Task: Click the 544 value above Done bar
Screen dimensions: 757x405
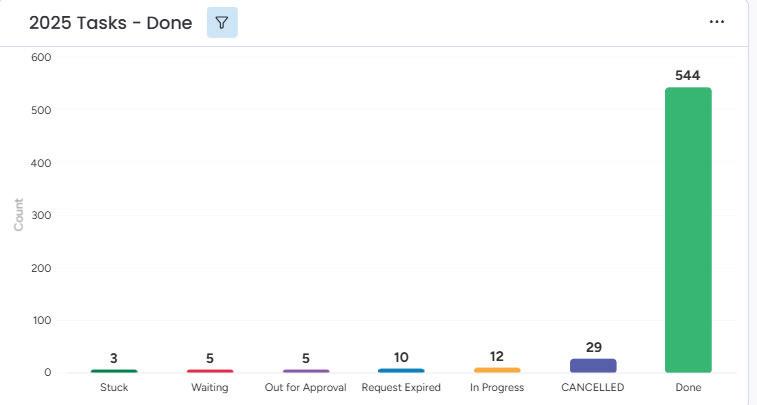Action: click(688, 75)
